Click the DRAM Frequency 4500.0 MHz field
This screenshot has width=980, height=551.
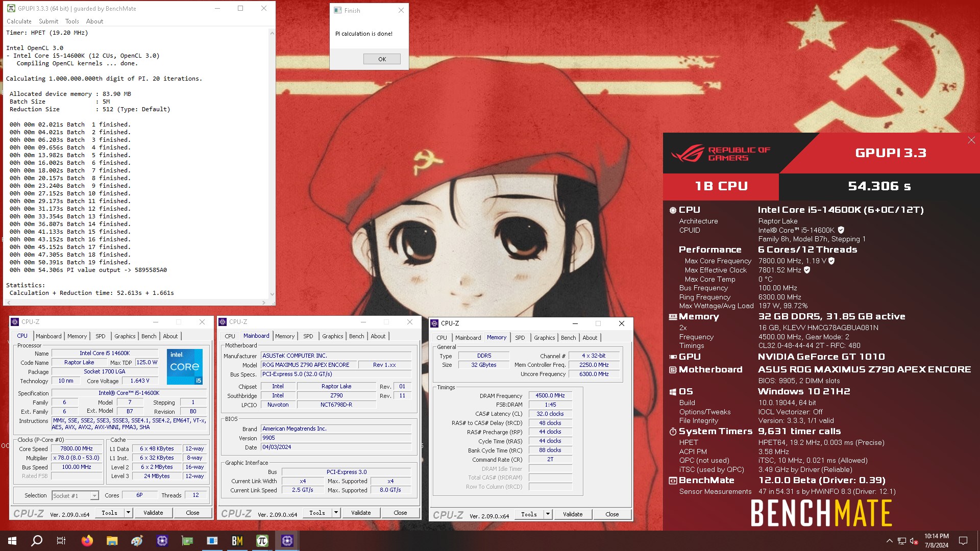click(550, 395)
